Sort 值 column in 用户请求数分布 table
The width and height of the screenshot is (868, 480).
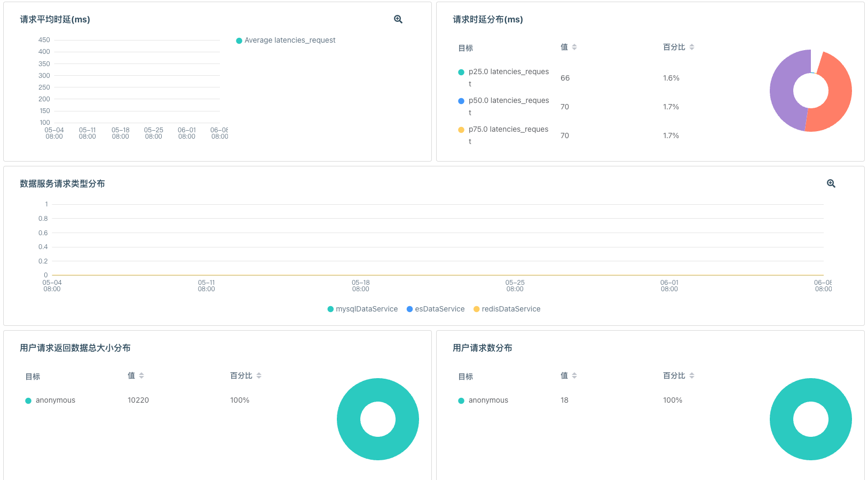(x=574, y=375)
